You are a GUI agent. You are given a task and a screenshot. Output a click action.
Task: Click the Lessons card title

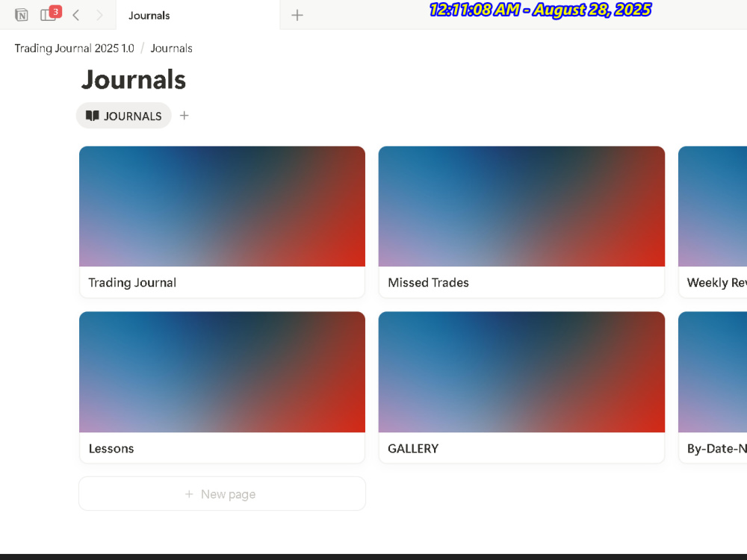pos(111,449)
